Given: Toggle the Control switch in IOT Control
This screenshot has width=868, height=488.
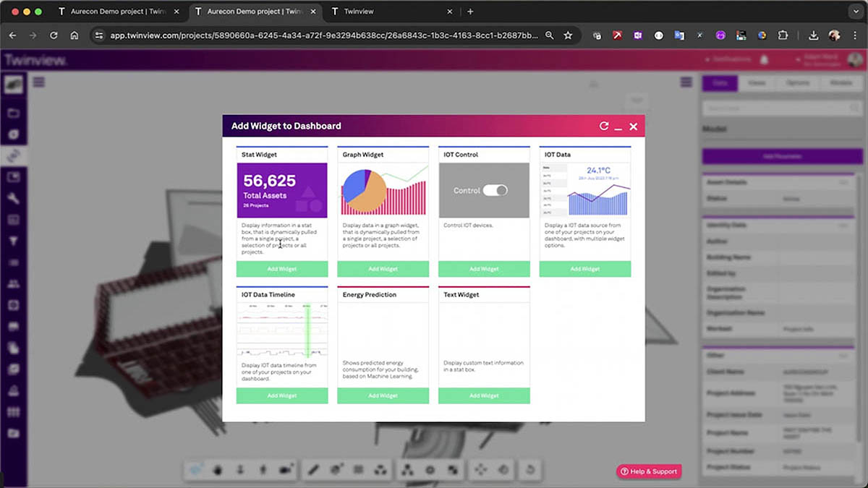Looking at the screenshot, I should [x=495, y=190].
